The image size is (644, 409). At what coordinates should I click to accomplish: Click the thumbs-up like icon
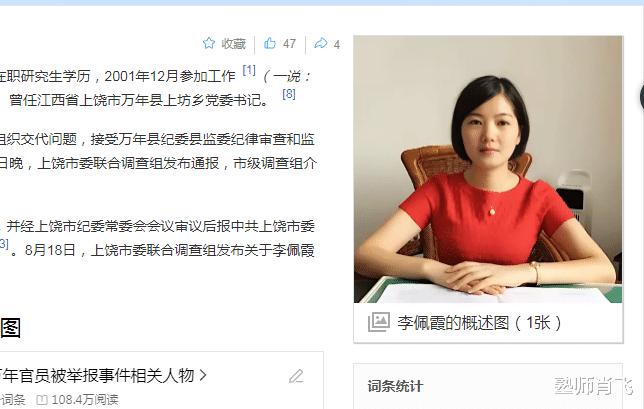270,43
